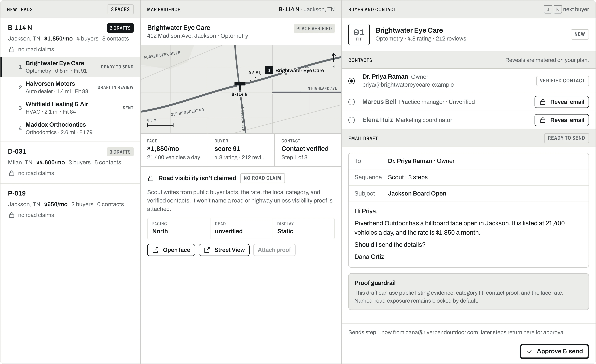Click Approve & send button
The image size is (596, 364).
(554, 351)
